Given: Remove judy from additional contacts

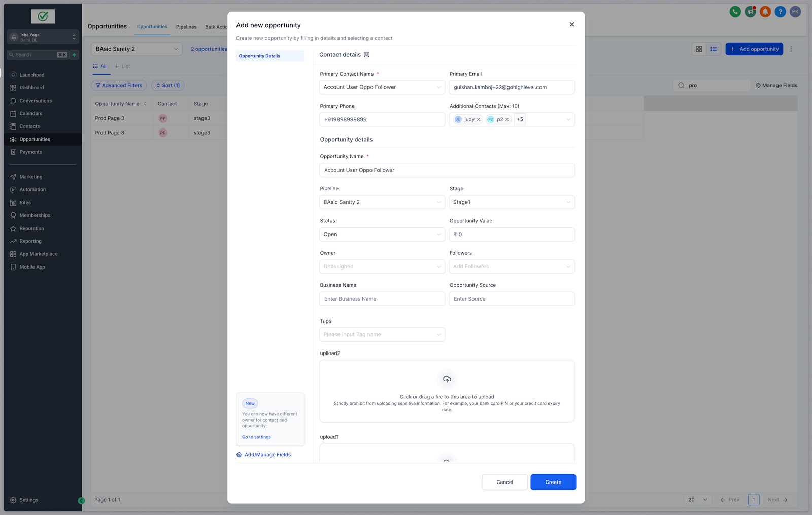Looking at the screenshot, I should (479, 120).
